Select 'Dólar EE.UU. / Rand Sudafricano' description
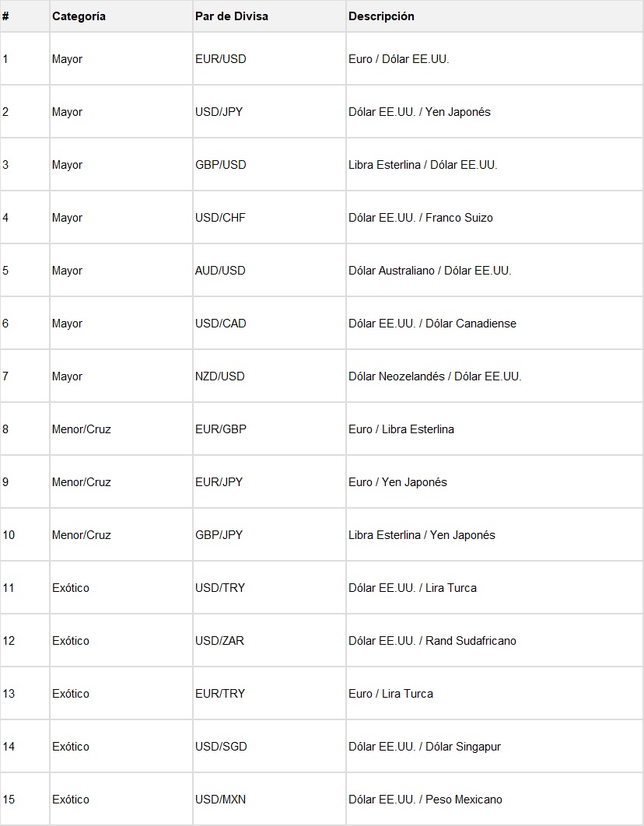Image resolution: width=644 pixels, height=826 pixels. pyautogui.click(x=432, y=641)
